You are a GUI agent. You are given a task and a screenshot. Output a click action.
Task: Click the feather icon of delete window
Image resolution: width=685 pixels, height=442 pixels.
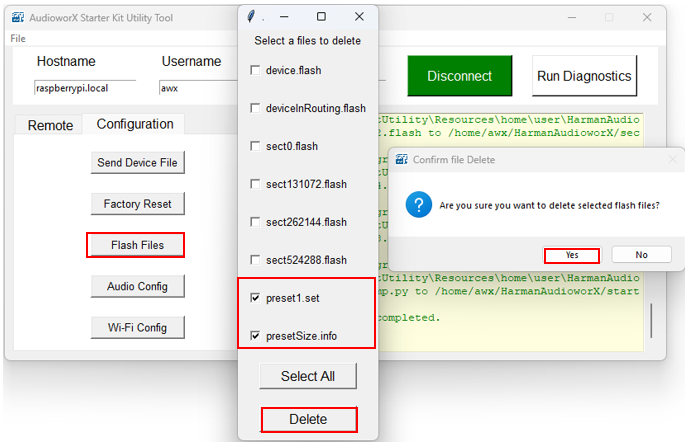coord(251,17)
